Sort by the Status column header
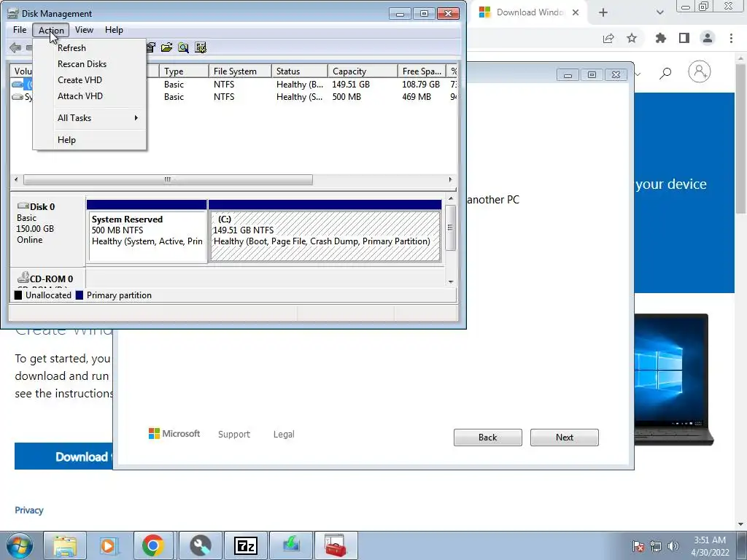747x560 pixels. [299, 71]
